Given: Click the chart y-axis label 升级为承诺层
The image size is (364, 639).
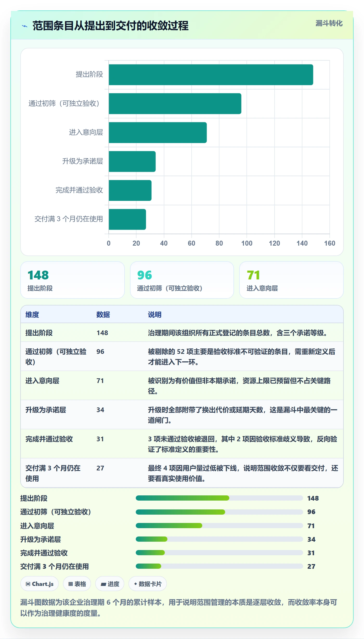Looking at the screenshot, I should [x=82, y=161].
